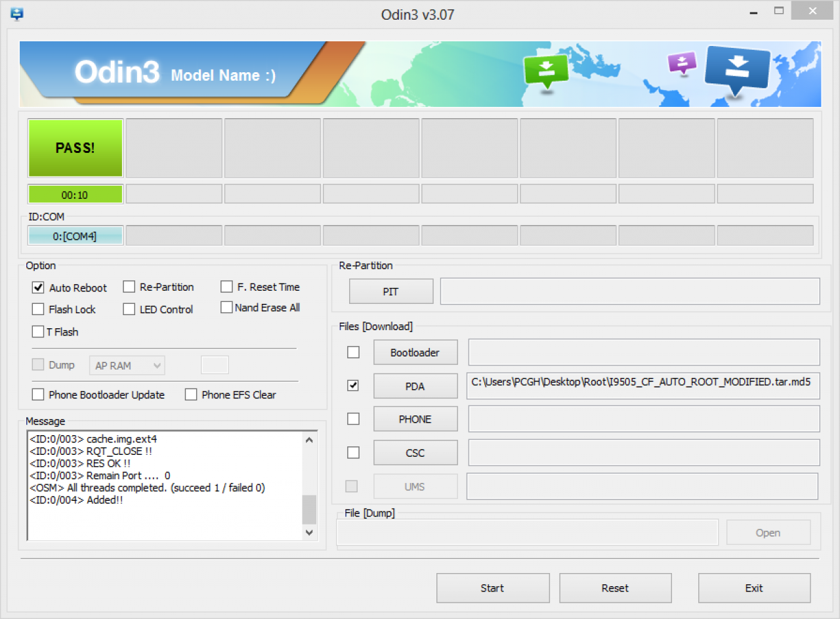Select the 0:[COM4] port slot

click(75, 236)
